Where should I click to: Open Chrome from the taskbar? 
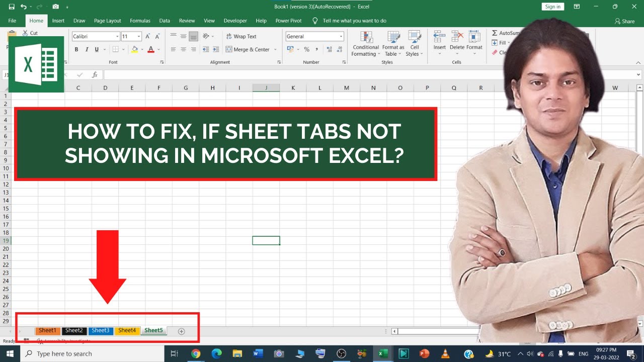(196, 354)
